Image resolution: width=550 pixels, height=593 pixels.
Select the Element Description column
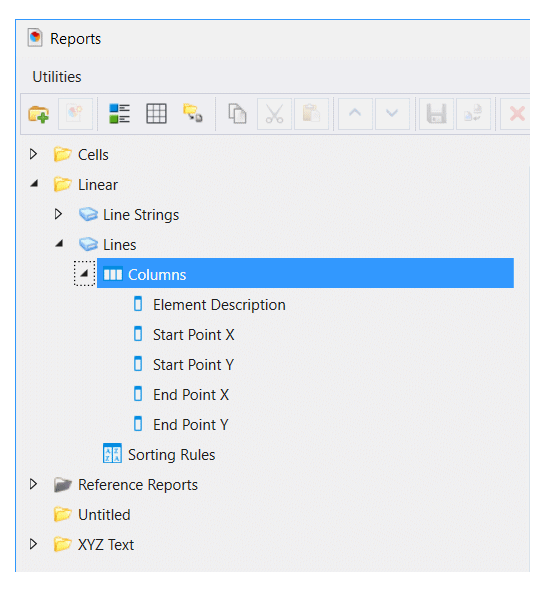coord(219,305)
